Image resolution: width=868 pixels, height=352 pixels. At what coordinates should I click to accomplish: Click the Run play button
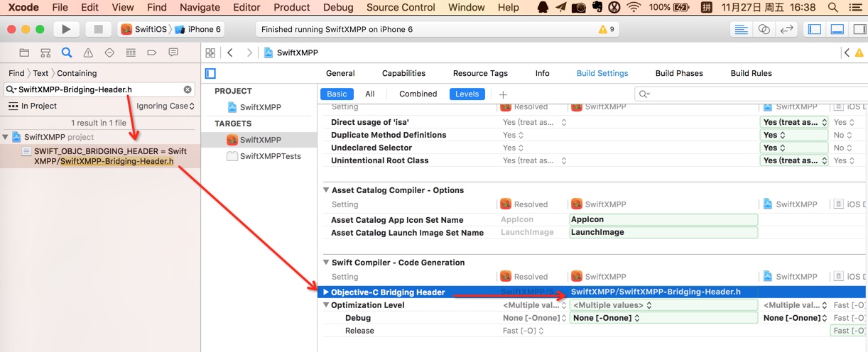click(66, 29)
